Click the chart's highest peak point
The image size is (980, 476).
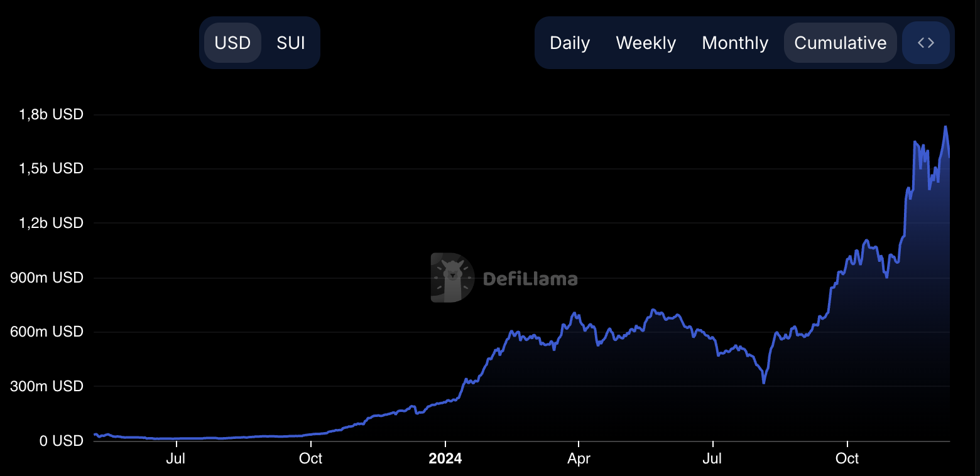945,127
